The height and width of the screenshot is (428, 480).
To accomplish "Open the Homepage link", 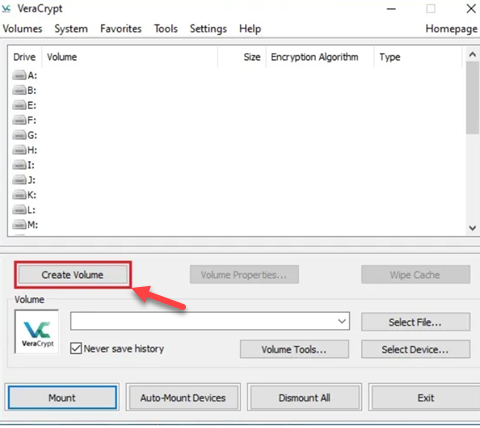I will click(x=451, y=29).
